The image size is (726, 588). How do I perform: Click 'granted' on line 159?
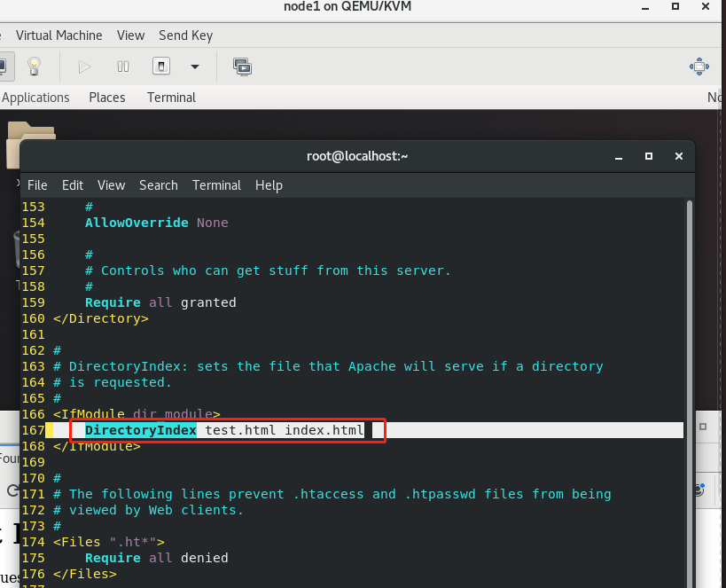pyautogui.click(x=208, y=302)
